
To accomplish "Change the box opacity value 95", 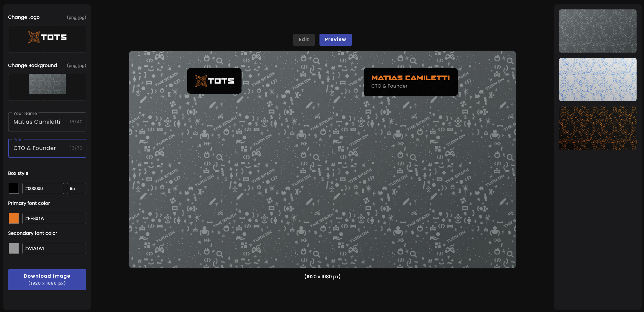I will tap(76, 189).
